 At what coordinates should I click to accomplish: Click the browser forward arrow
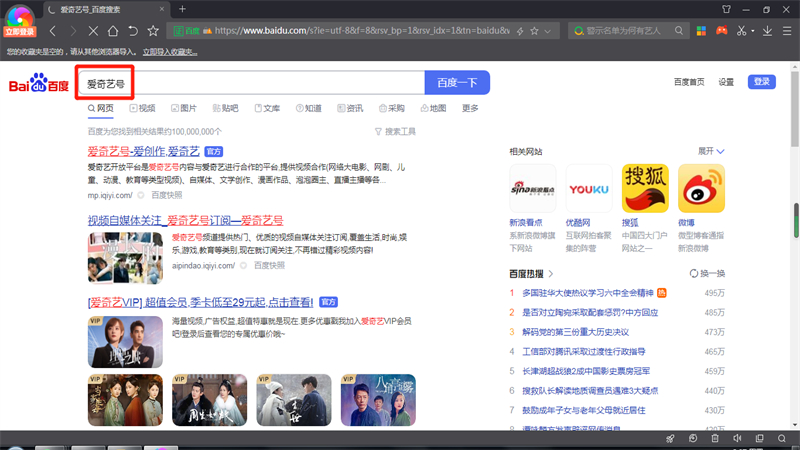(73, 31)
